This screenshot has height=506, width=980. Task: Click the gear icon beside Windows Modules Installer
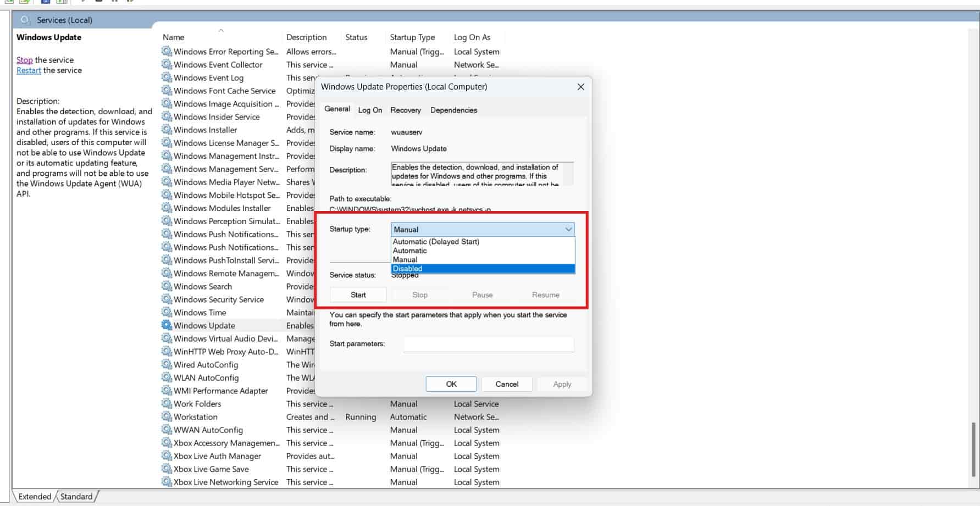tap(167, 208)
